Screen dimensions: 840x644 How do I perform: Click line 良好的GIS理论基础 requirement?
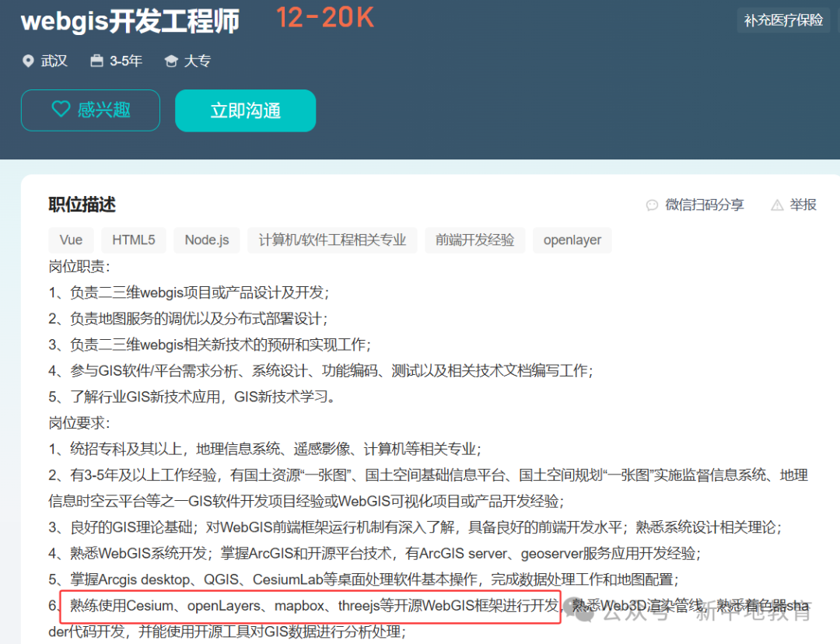click(415, 527)
